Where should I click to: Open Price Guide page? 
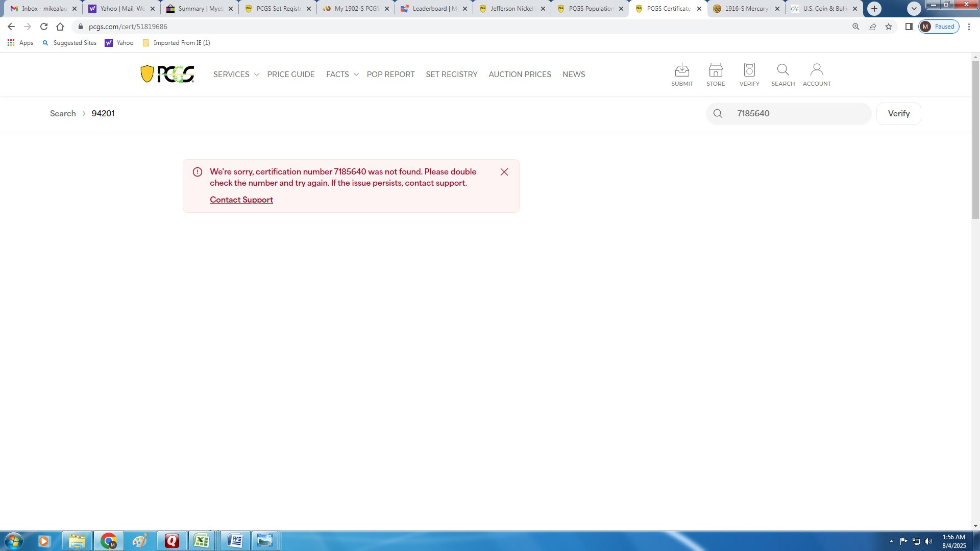[291, 74]
